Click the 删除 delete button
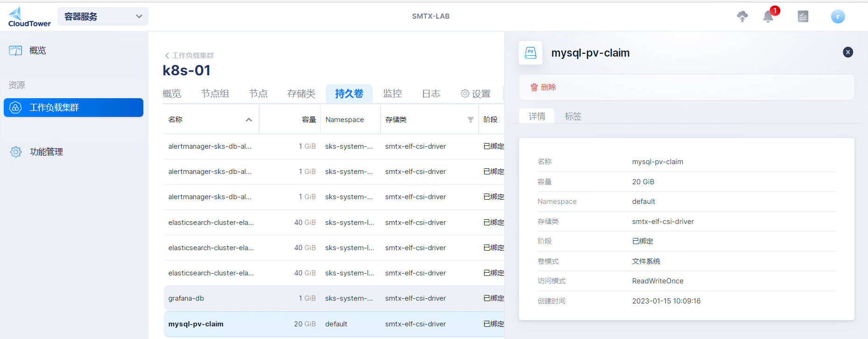This screenshot has height=339, width=868. click(x=543, y=87)
